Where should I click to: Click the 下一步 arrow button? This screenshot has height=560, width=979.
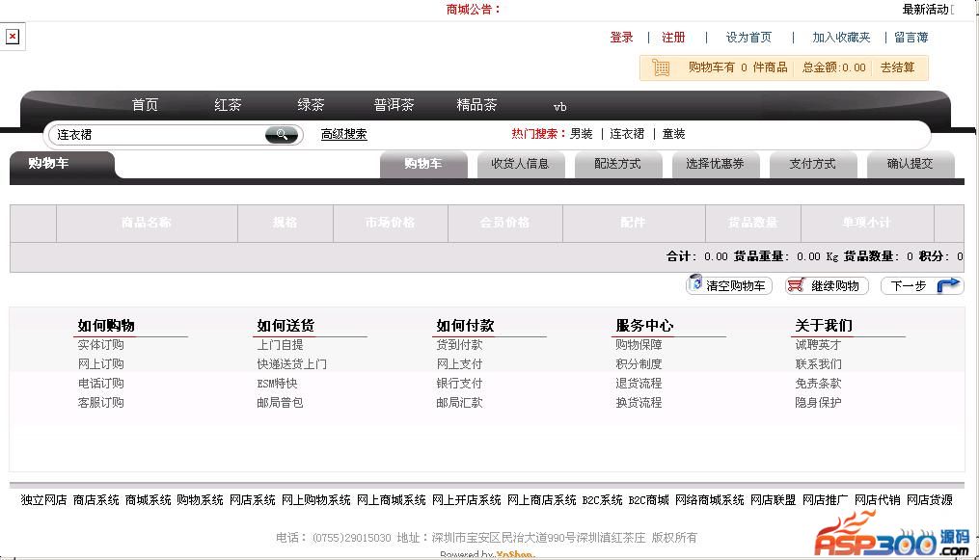pyautogui.click(x=921, y=285)
